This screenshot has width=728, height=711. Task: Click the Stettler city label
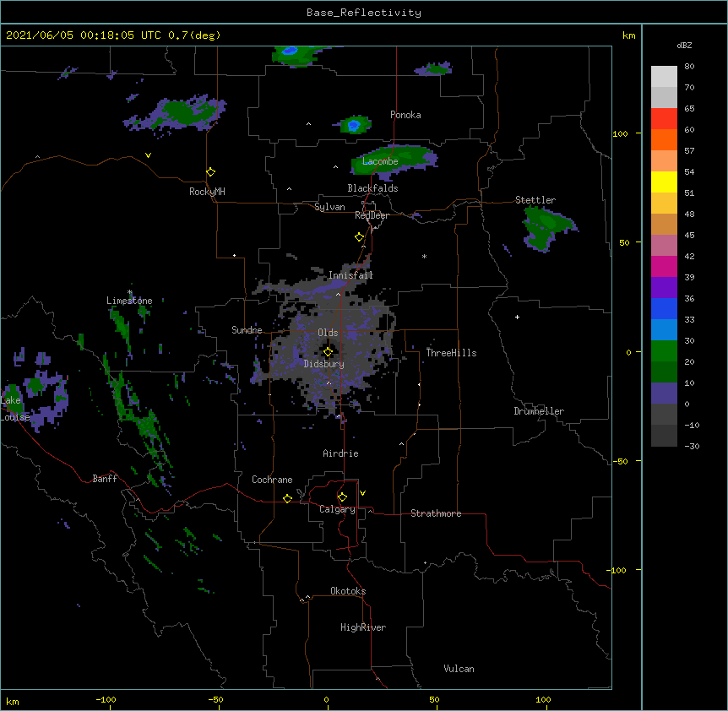[535, 200]
